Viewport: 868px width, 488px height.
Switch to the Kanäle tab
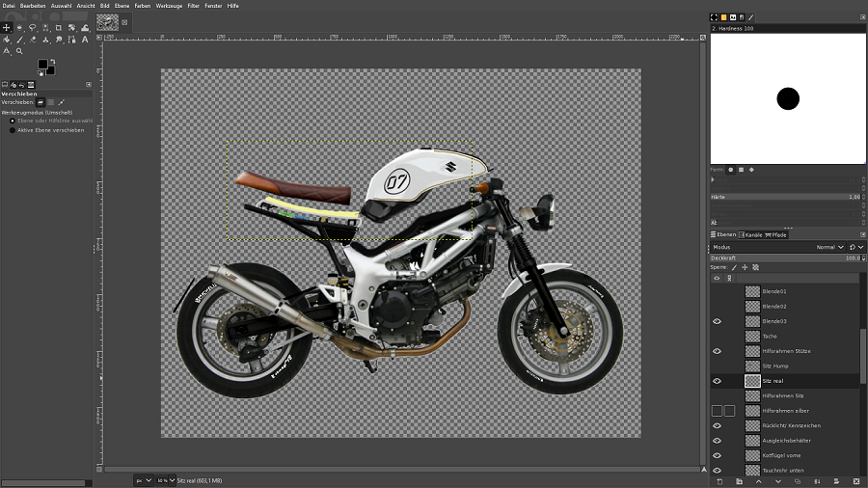[x=752, y=234]
